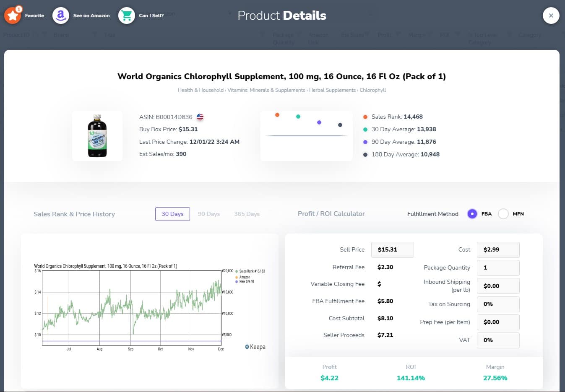
Task: Click the Tax on Sourcing field
Action: click(498, 304)
